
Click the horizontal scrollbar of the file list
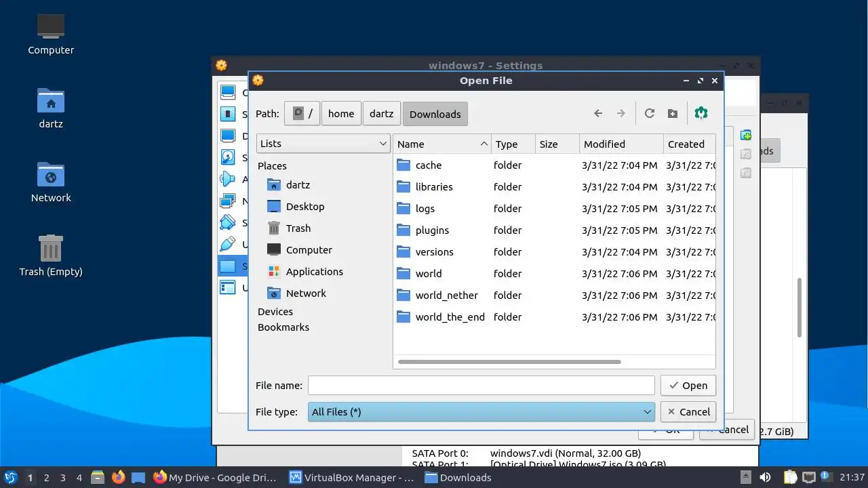pos(509,361)
